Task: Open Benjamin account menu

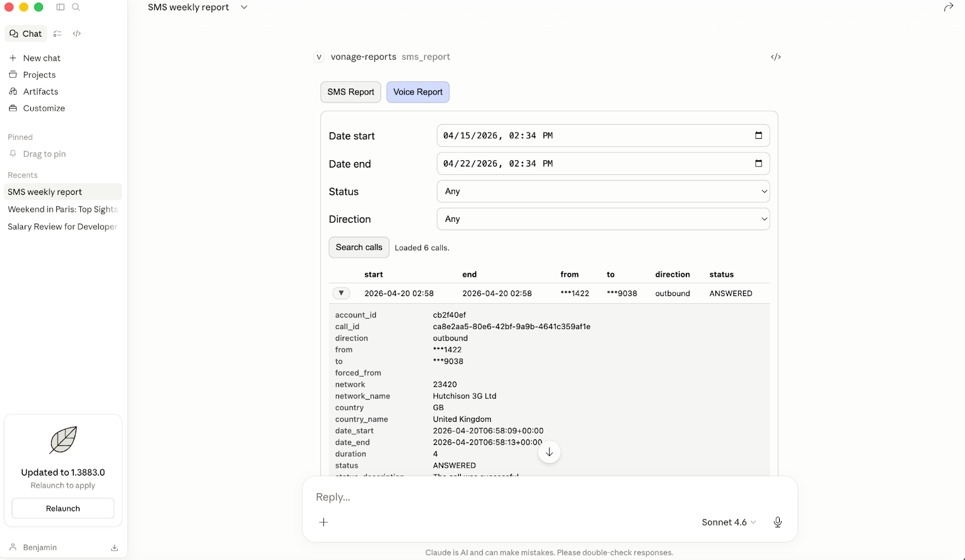Action: (40, 547)
